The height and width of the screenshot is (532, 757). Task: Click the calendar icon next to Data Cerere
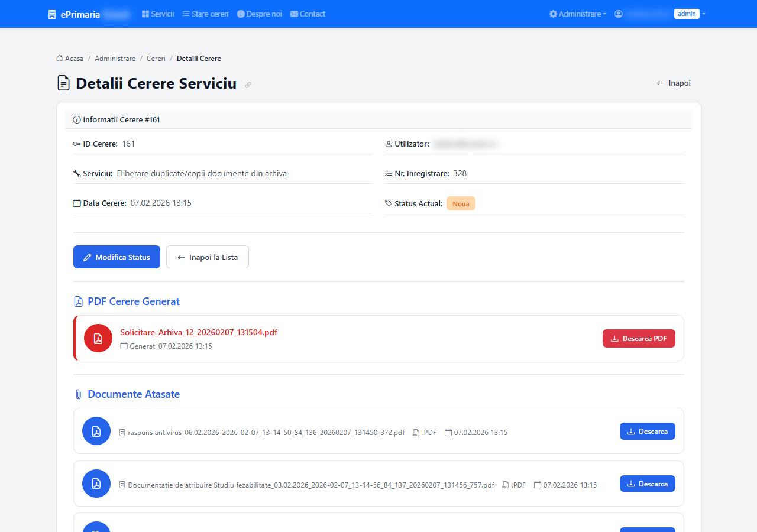(77, 203)
